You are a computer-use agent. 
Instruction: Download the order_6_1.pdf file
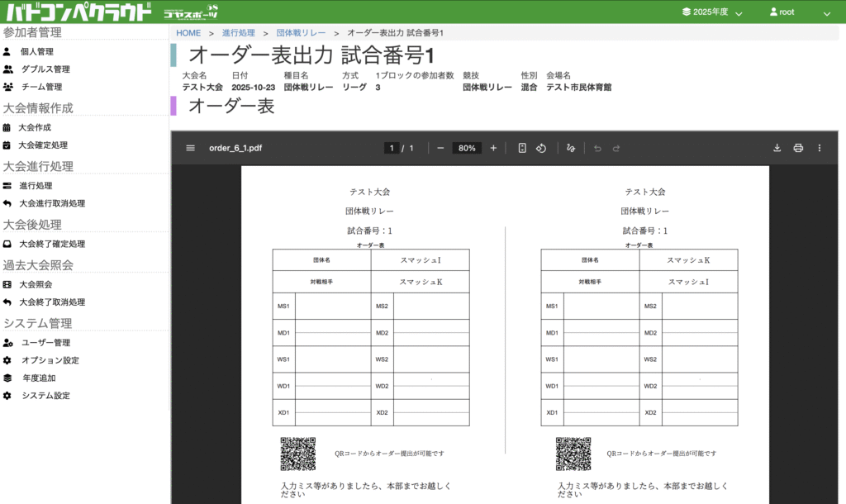click(777, 148)
